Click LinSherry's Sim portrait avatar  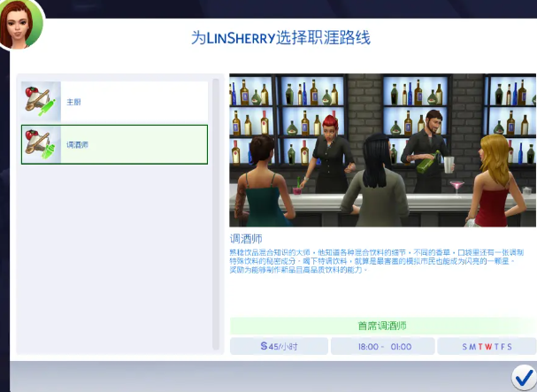click(x=20, y=24)
